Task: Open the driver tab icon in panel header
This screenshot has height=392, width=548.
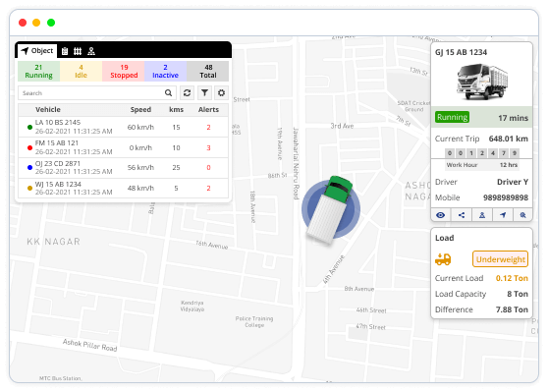Action: point(91,51)
